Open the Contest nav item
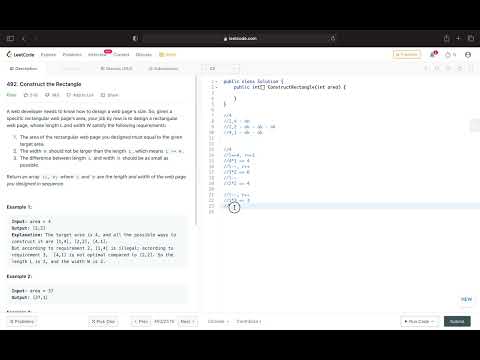Image resolution: width=480 pixels, height=360 pixels. click(x=121, y=54)
